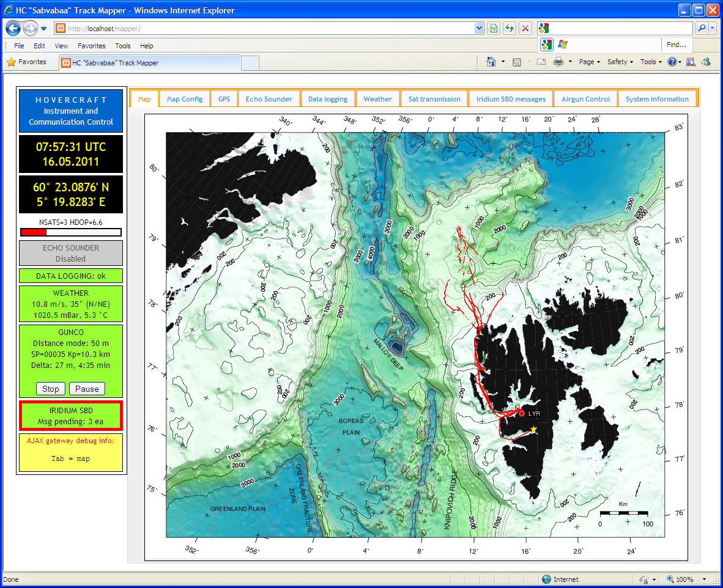The image size is (723, 588).
Task: Open the View menu
Action: point(61,46)
